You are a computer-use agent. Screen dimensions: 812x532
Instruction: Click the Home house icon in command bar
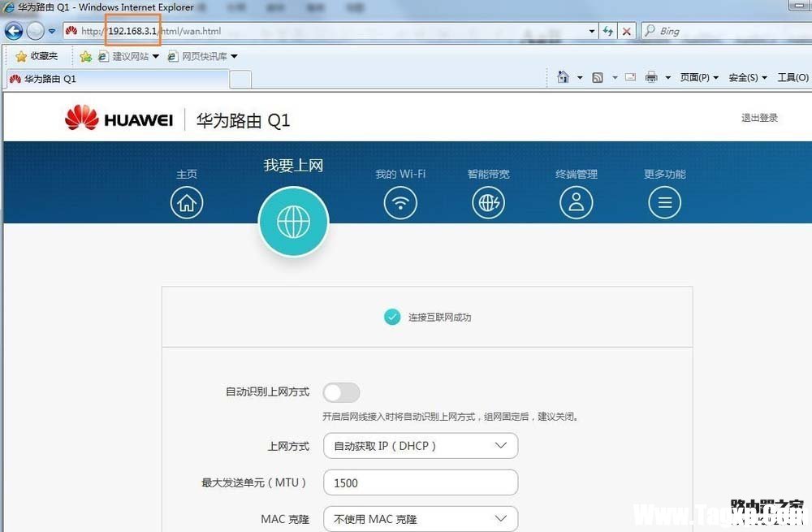pyautogui.click(x=563, y=77)
